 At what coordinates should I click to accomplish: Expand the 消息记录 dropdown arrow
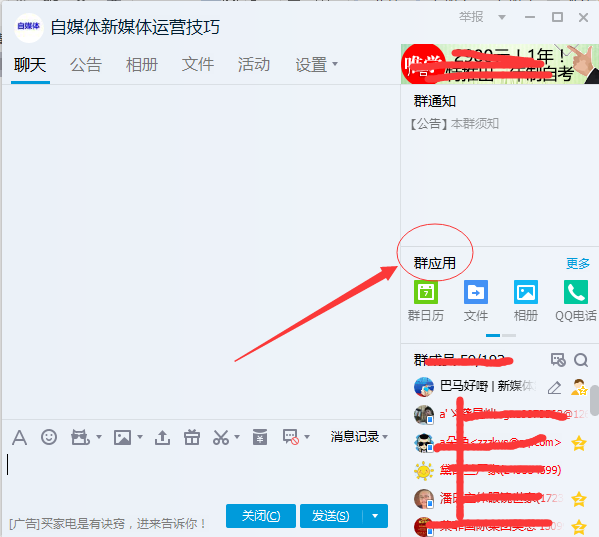click(385, 437)
